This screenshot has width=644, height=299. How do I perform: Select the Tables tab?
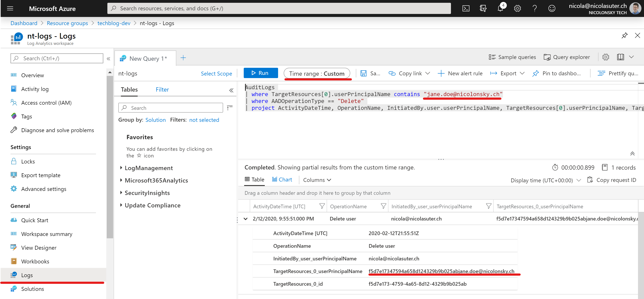129,89
